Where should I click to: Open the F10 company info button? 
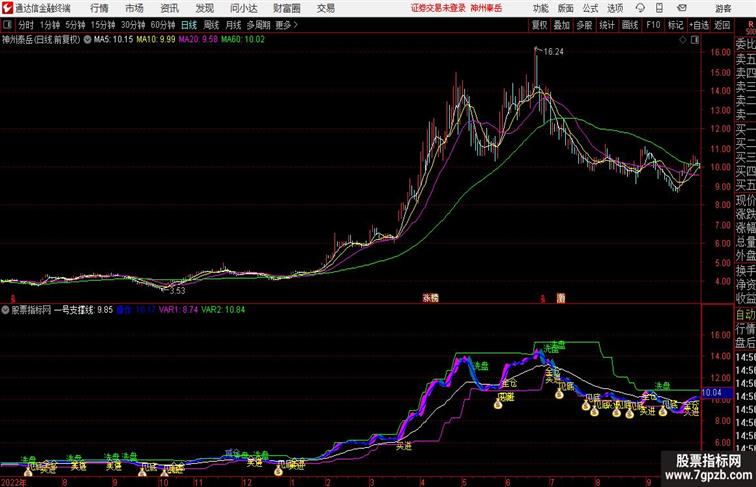[653, 25]
